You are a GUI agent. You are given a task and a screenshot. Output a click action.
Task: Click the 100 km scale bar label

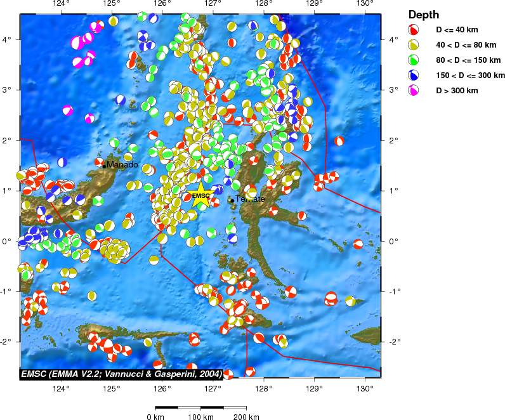pos(201,417)
